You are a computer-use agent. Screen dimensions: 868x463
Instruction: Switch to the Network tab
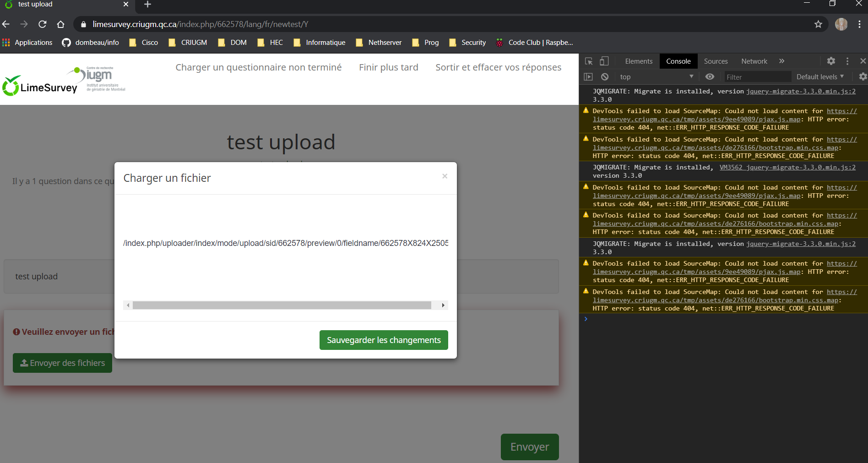pyautogui.click(x=754, y=61)
